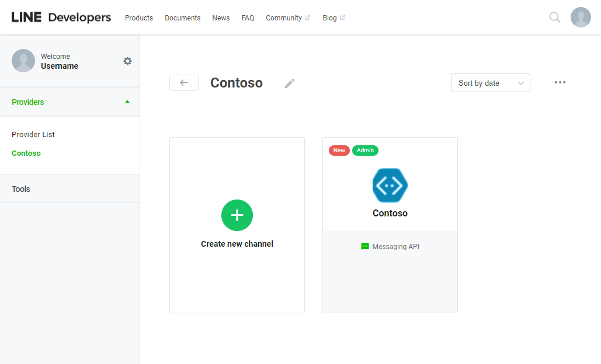Open the Documents menu item

coord(182,17)
